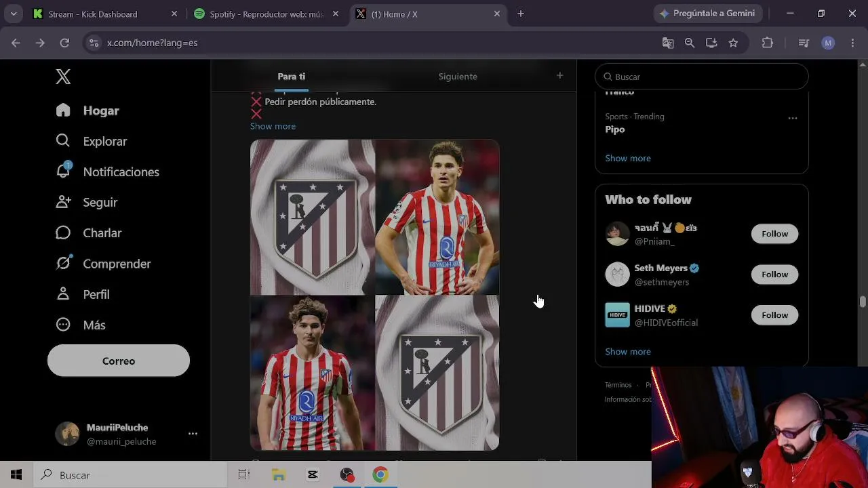The height and width of the screenshot is (488, 868).
Task: Click the Seth Meyers avatar
Action: (x=617, y=274)
